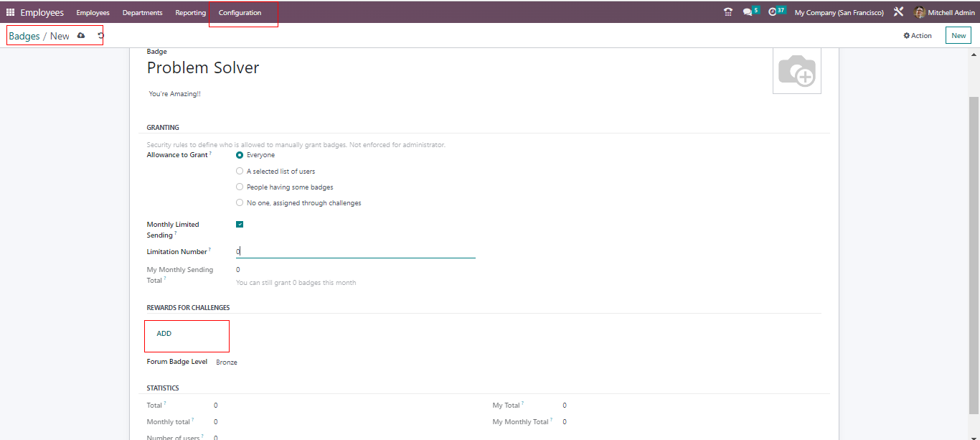980x440 pixels.
Task: Select No one, assigned through challenges
Action: [x=240, y=203]
